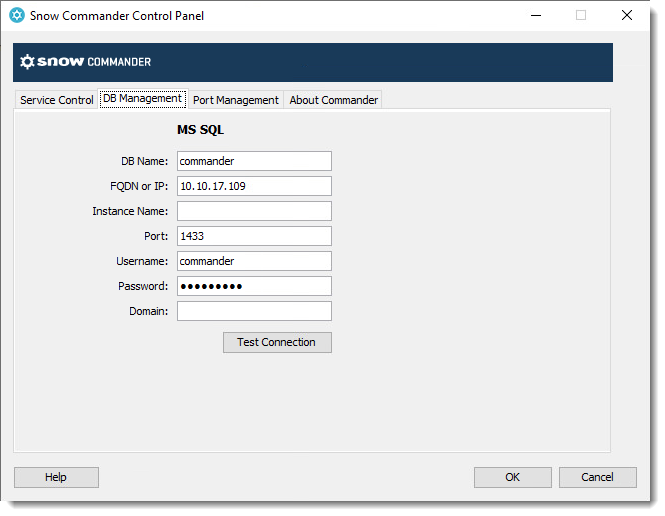This screenshot has height=516, width=665.
Task: Run the Test Connection button
Action: (277, 342)
